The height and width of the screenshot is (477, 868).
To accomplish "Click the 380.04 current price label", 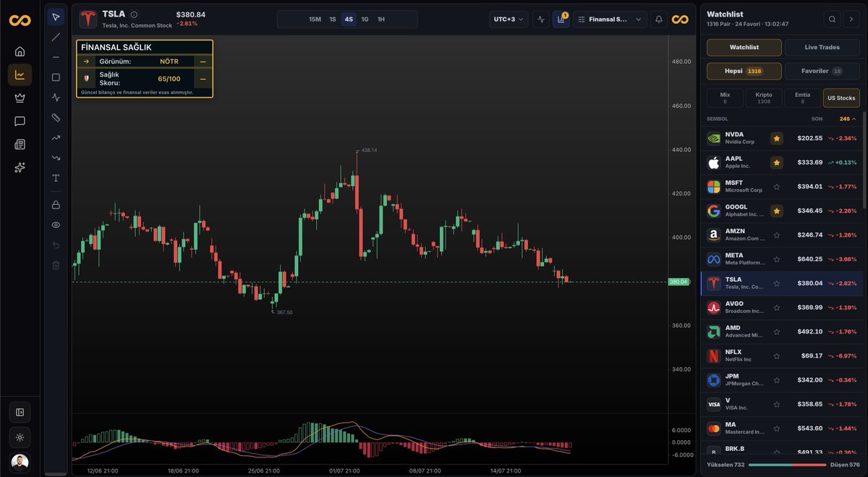I will [678, 282].
